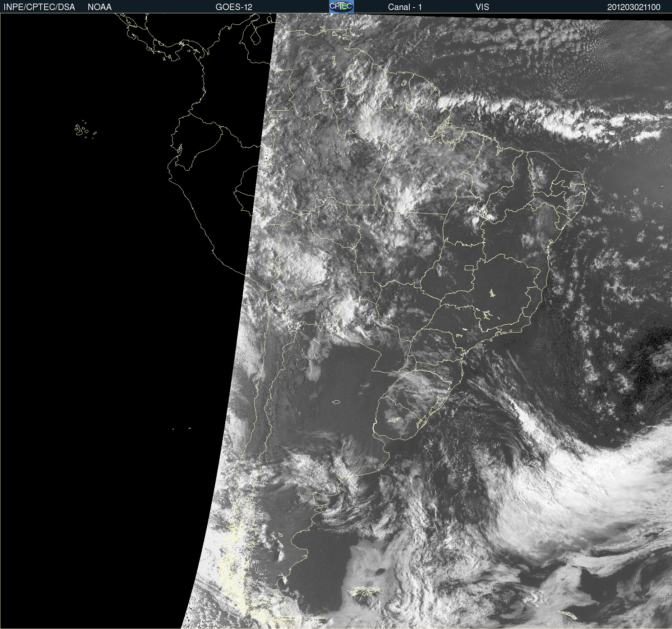This screenshot has width=672, height=629.
Task: Click the VIS channel label
Action: (482, 7)
